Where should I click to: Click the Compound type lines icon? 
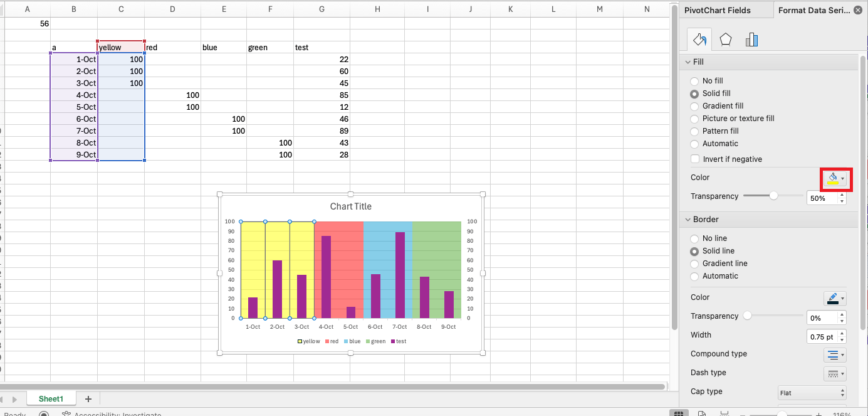point(832,355)
